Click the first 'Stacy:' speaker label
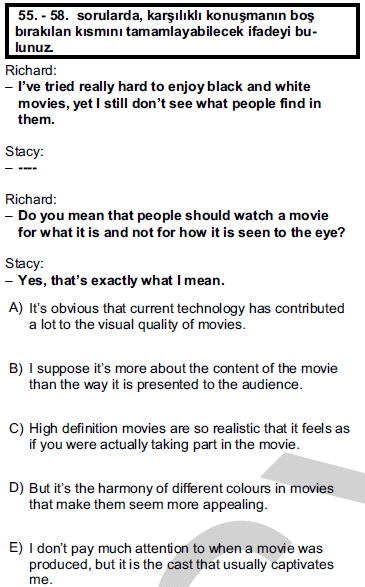Image resolution: width=365 pixels, height=587 pixels. coord(24,151)
